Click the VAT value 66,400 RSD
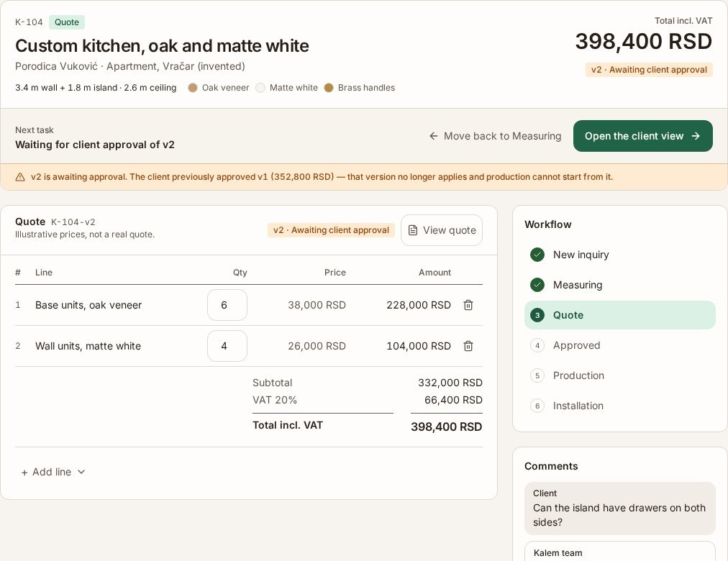Screen dimensions: 728x561 (453, 400)
